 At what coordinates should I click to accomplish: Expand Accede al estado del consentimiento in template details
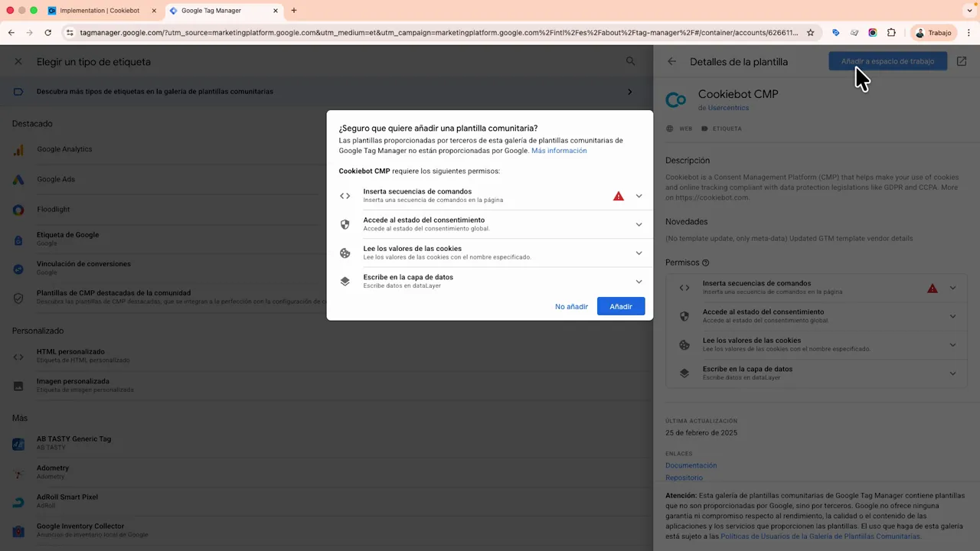pos(952,316)
